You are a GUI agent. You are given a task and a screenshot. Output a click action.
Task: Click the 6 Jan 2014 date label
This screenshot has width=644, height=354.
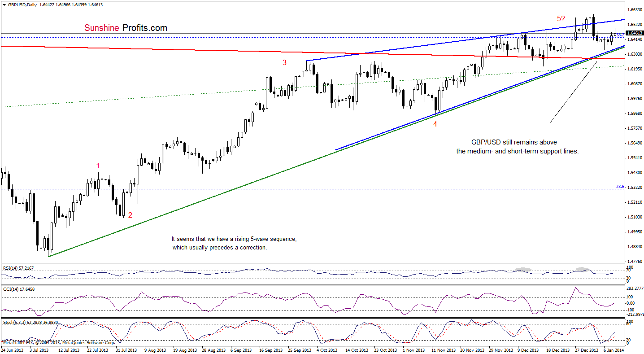coord(614,350)
